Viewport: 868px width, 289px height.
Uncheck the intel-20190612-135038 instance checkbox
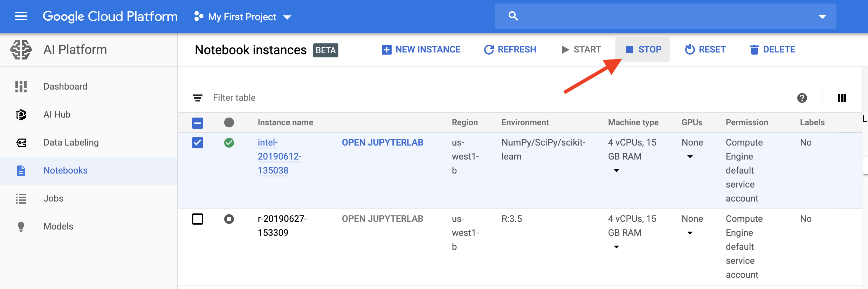[x=198, y=143]
